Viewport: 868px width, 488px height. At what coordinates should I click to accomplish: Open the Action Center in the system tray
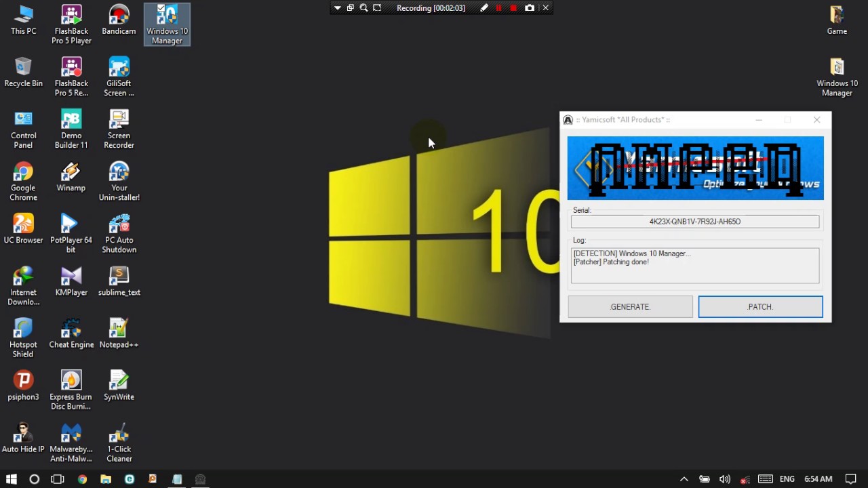tap(851, 479)
